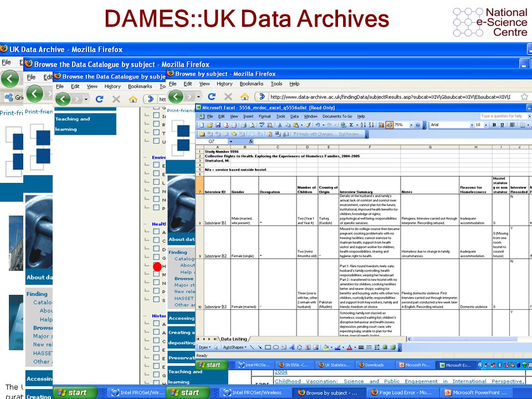This screenshot has height=399, width=532.
Task: Insert WordArt from Drawing toolbar
Action: [292, 347]
